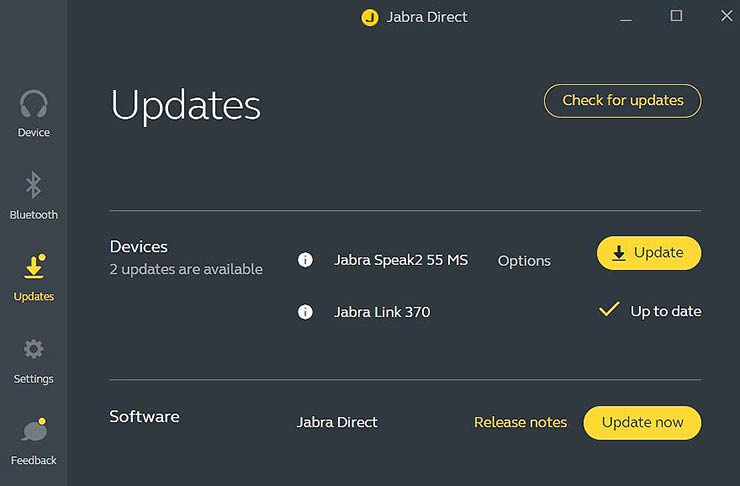Select the Jabra Link 370 device name
740x486 pixels.
pyautogui.click(x=382, y=312)
